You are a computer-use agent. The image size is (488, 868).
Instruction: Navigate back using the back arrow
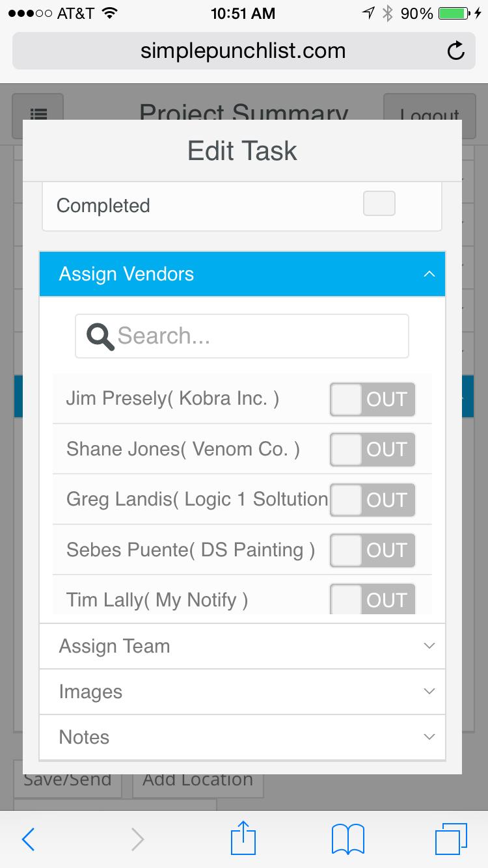pos(28,838)
